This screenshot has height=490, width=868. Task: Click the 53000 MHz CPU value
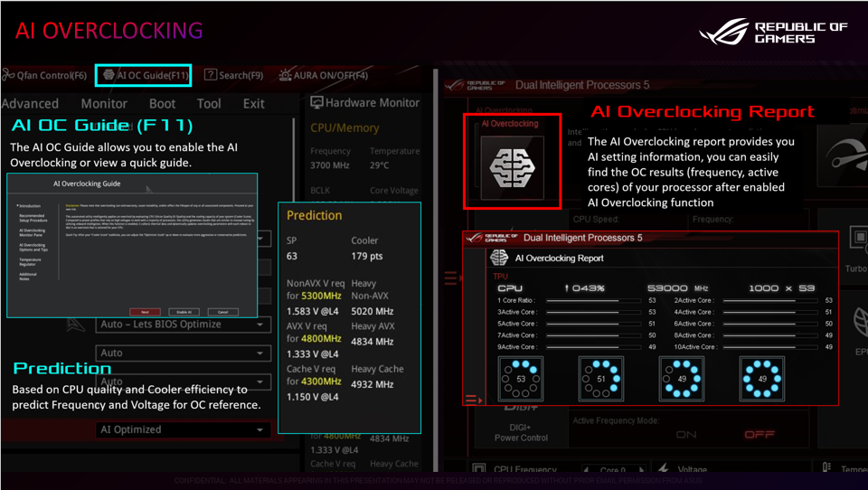point(678,288)
